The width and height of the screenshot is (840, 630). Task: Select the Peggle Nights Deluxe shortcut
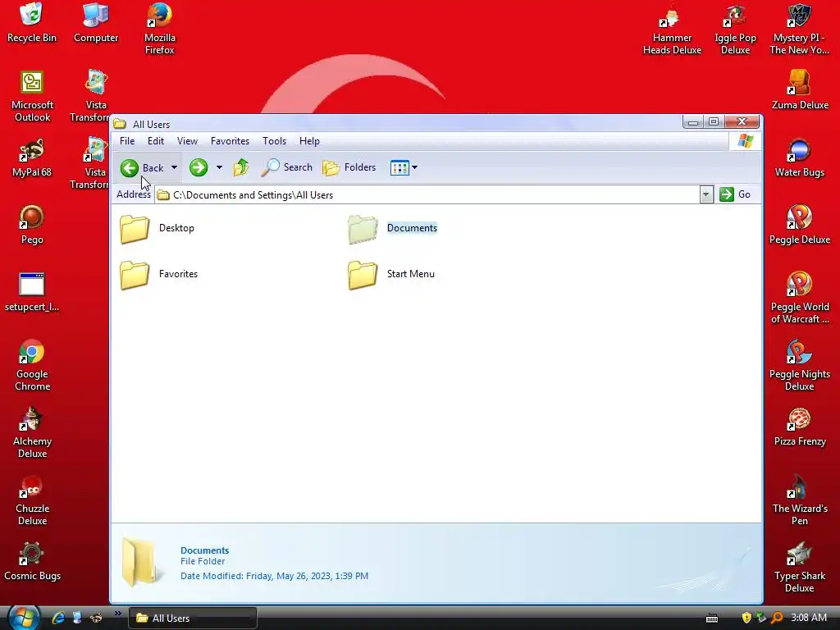pos(799,365)
